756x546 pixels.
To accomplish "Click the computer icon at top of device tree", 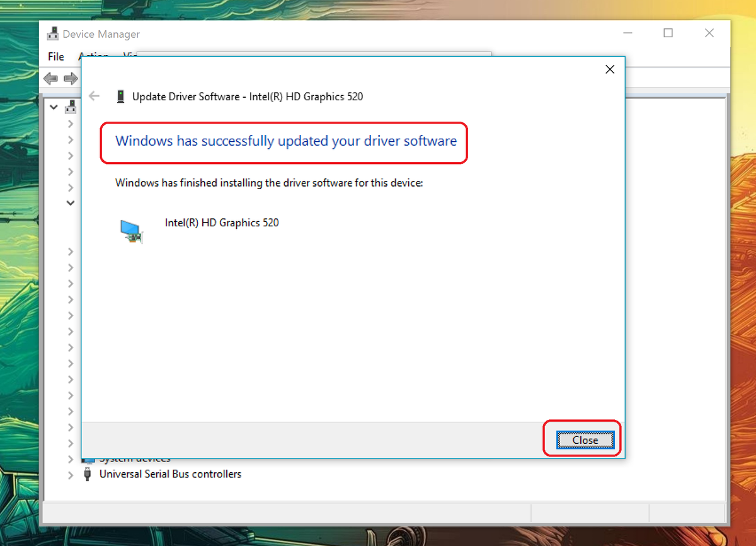I will point(71,107).
